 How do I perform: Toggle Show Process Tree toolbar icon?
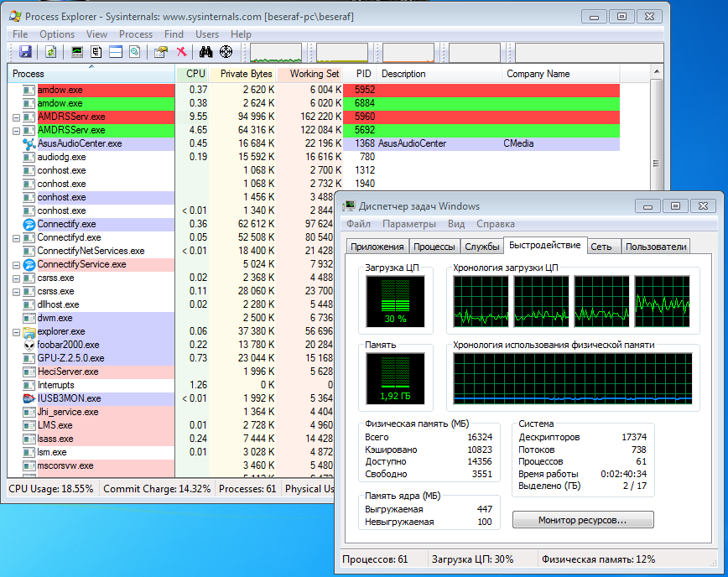click(96, 51)
